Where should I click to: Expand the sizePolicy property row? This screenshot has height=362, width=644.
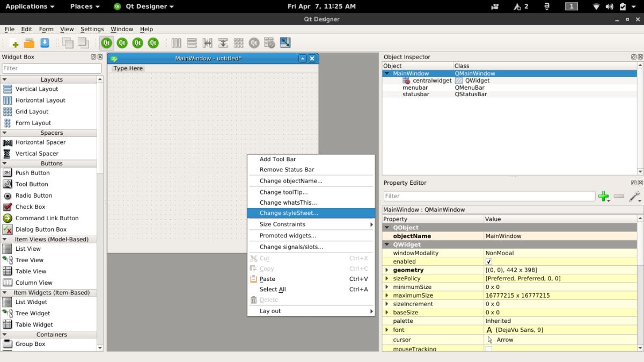coord(387,279)
